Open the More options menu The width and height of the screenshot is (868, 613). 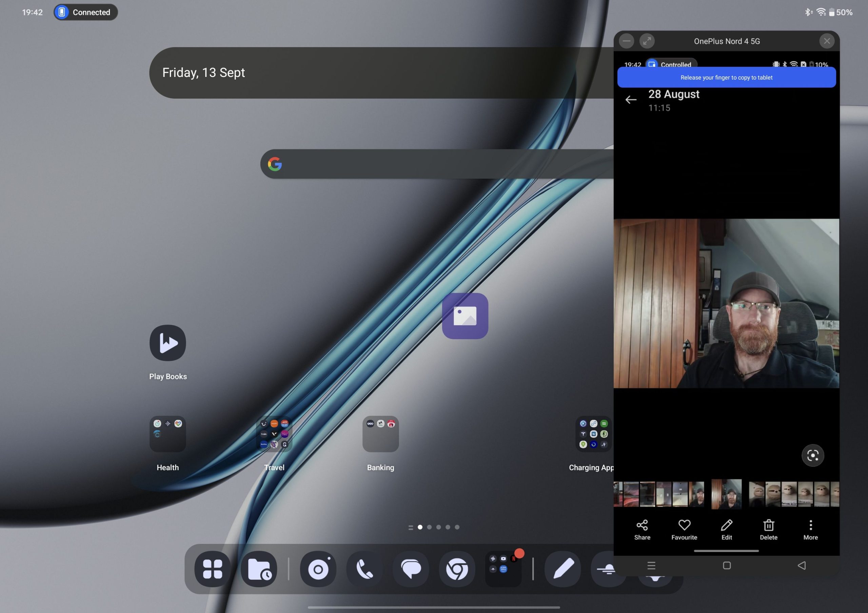click(x=810, y=530)
